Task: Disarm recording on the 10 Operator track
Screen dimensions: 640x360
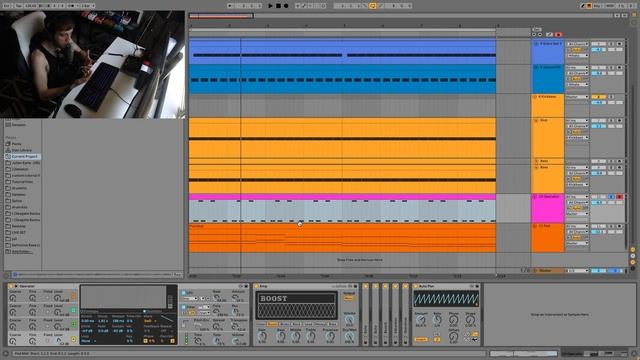Action: click(619, 197)
